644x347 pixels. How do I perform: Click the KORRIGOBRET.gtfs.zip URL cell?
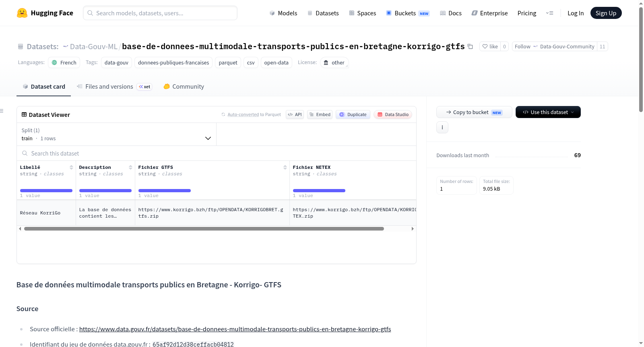click(x=212, y=213)
